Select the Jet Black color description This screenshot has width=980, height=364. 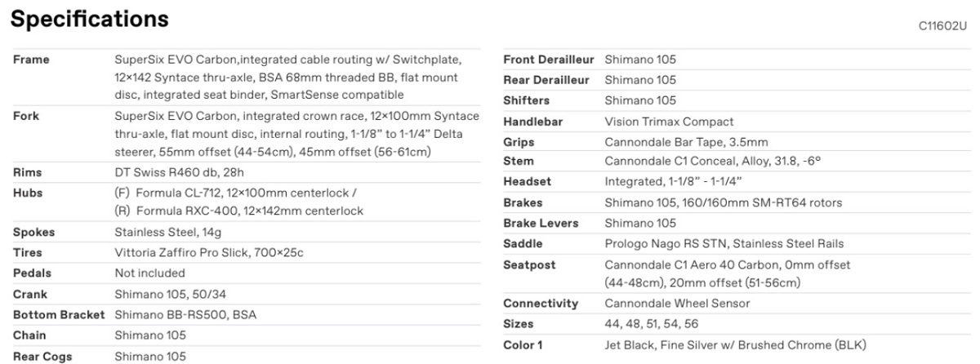(x=735, y=345)
